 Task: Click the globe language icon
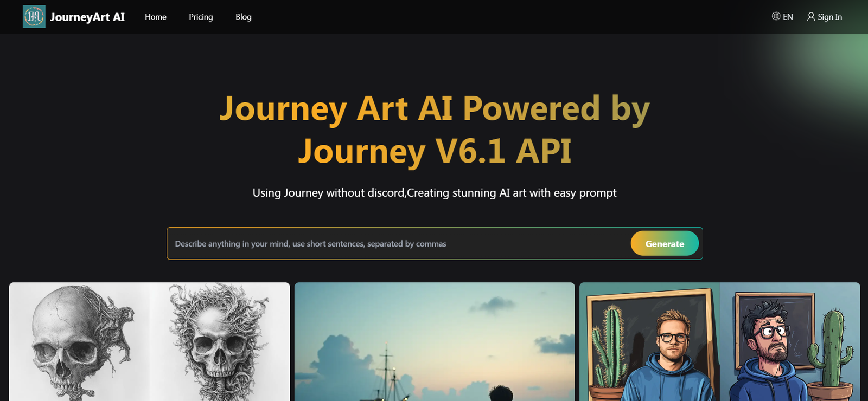(x=776, y=16)
